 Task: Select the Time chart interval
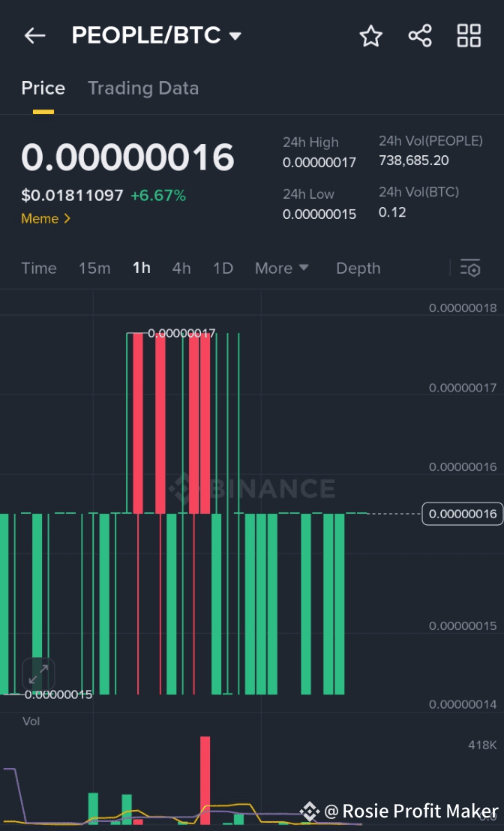click(39, 268)
